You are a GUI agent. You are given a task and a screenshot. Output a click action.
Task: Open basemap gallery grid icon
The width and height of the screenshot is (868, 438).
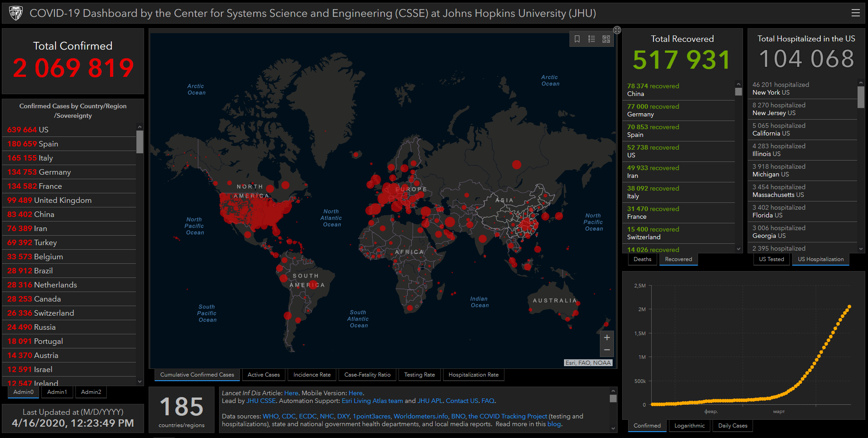tap(606, 39)
